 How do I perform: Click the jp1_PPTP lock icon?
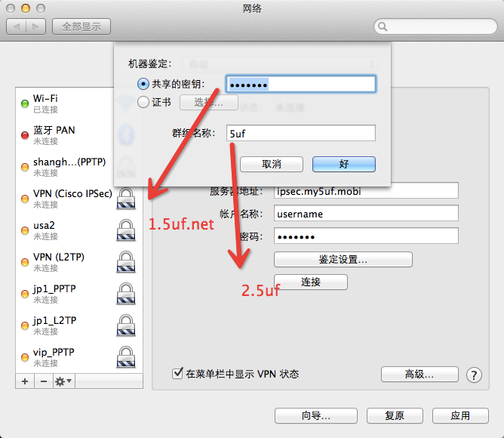(125, 294)
